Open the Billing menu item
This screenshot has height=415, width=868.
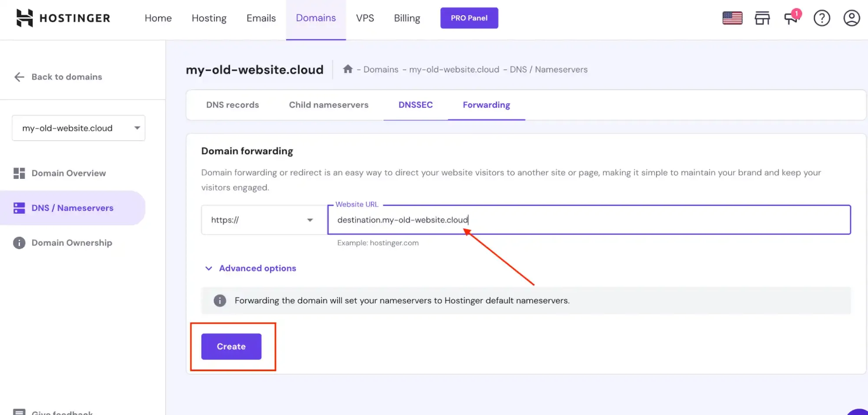pyautogui.click(x=406, y=18)
